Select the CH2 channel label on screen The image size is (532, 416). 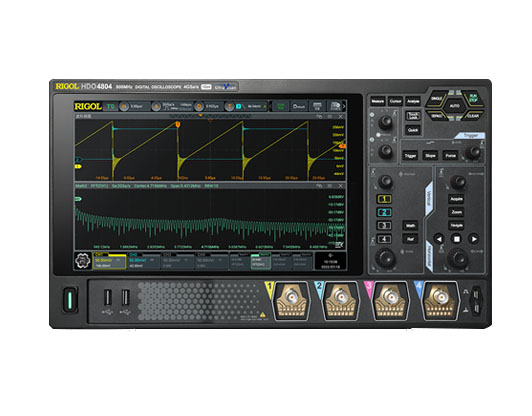133,254
